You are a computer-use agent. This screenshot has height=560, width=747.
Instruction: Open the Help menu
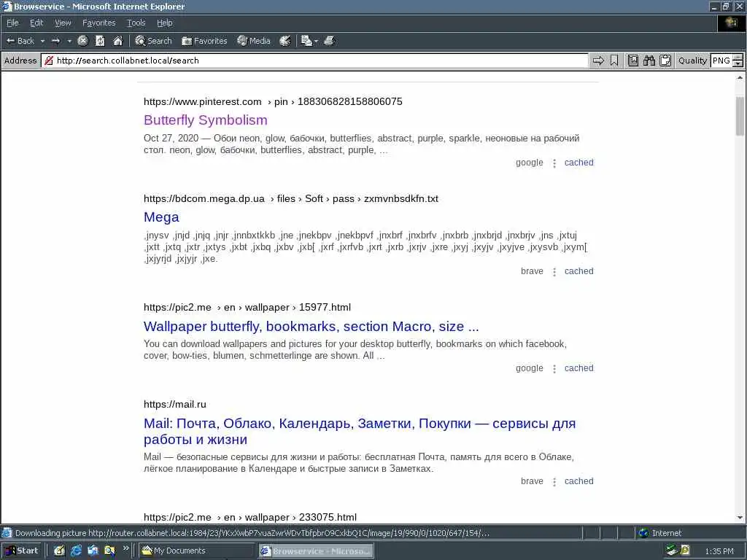(x=164, y=23)
